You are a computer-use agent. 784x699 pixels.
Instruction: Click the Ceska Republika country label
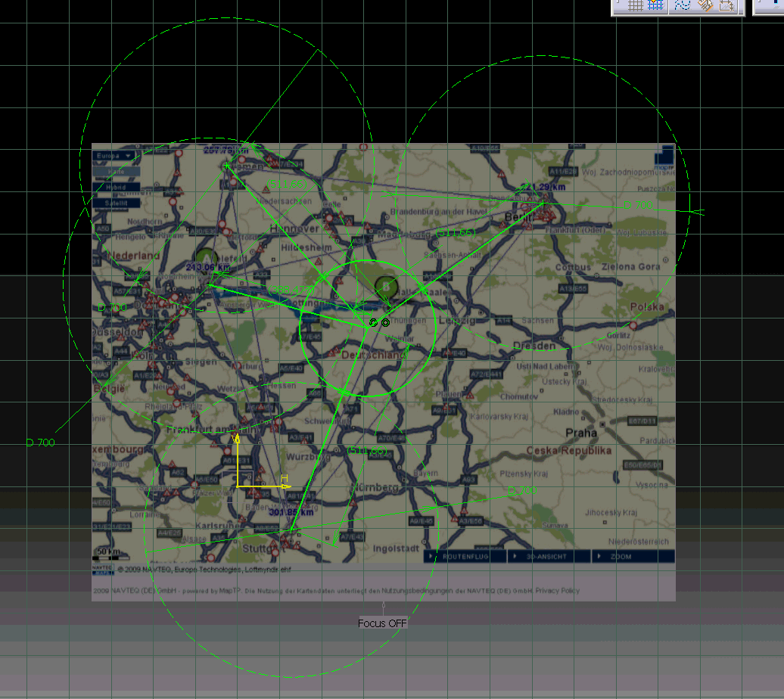click(x=568, y=451)
